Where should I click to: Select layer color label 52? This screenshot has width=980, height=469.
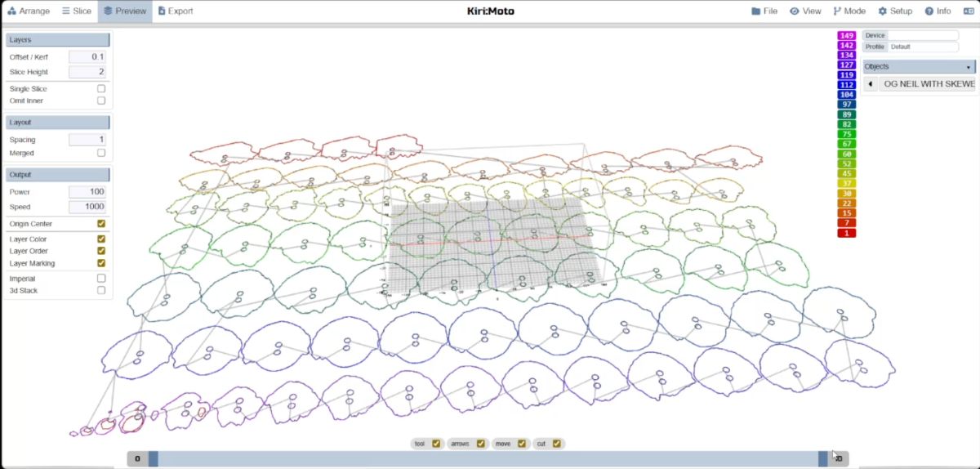847,163
